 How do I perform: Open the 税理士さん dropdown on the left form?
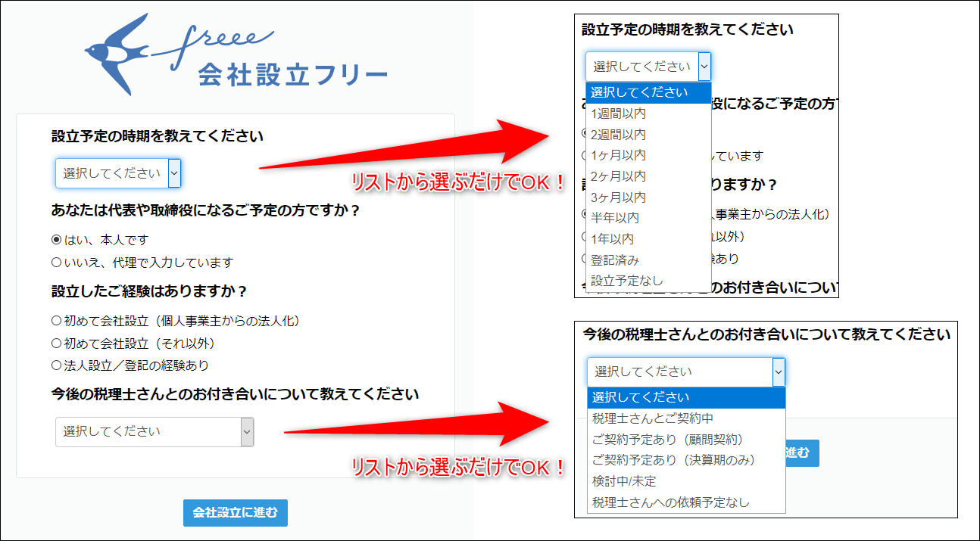(x=154, y=431)
